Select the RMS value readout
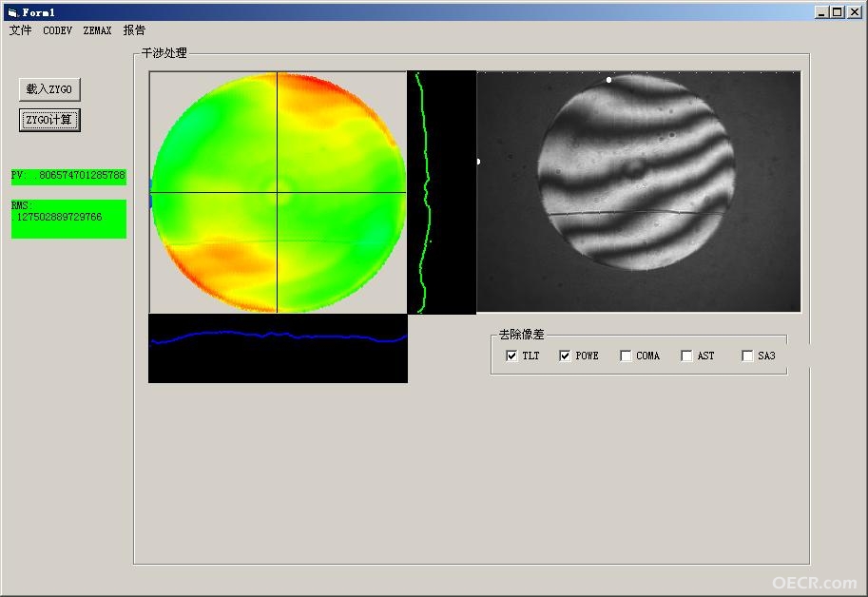Screen dimensions: 868x597 coord(68,219)
